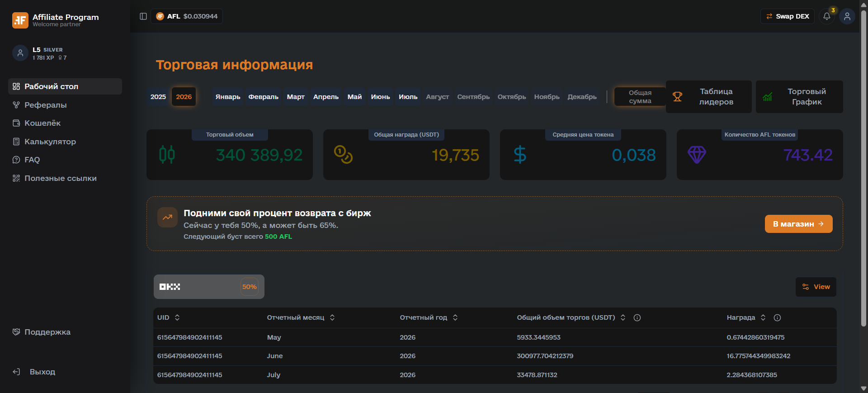Click the Swap DEX button
The width and height of the screenshot is (868, 393).
click(788, 16)
